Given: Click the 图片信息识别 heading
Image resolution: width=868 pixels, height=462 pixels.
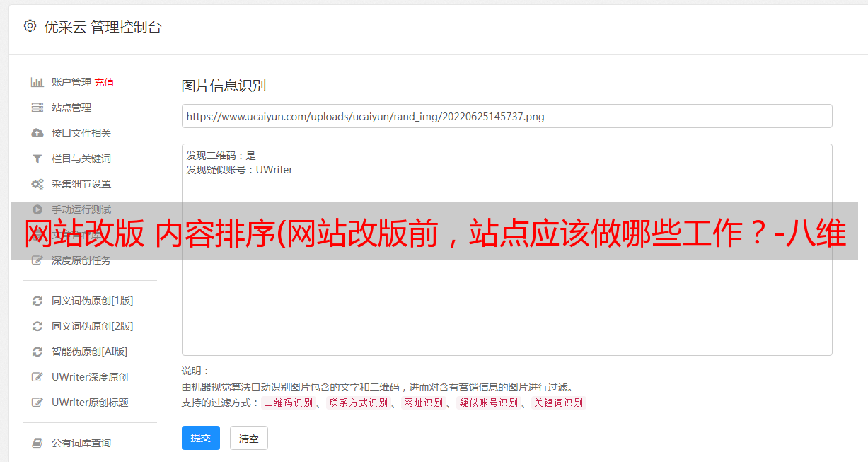Looking at the screenshot, I should (224, 86).
